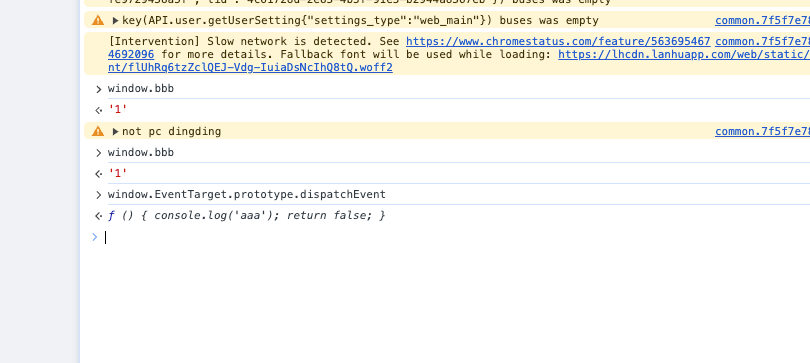Open the .woff2 font file link continuation

250,68
